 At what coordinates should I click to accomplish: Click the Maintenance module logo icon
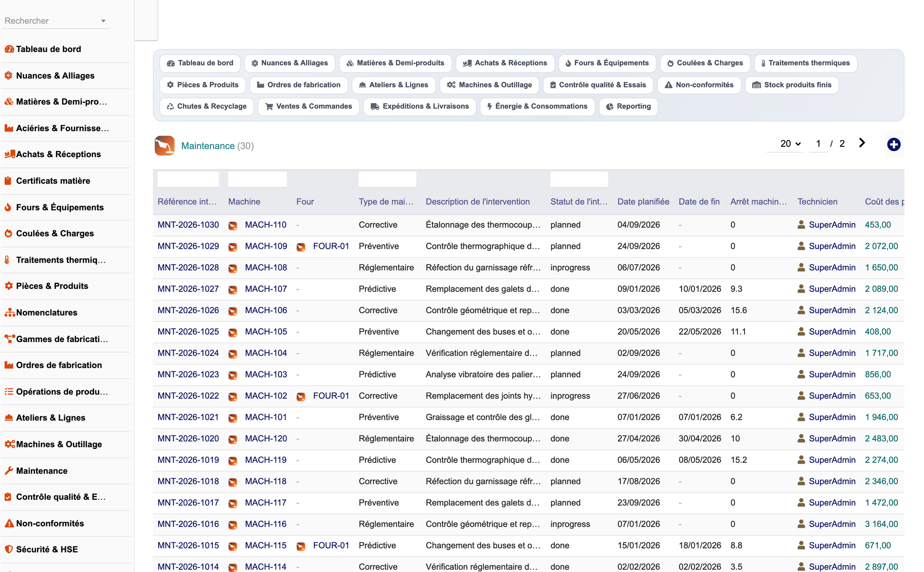(164, 146)
